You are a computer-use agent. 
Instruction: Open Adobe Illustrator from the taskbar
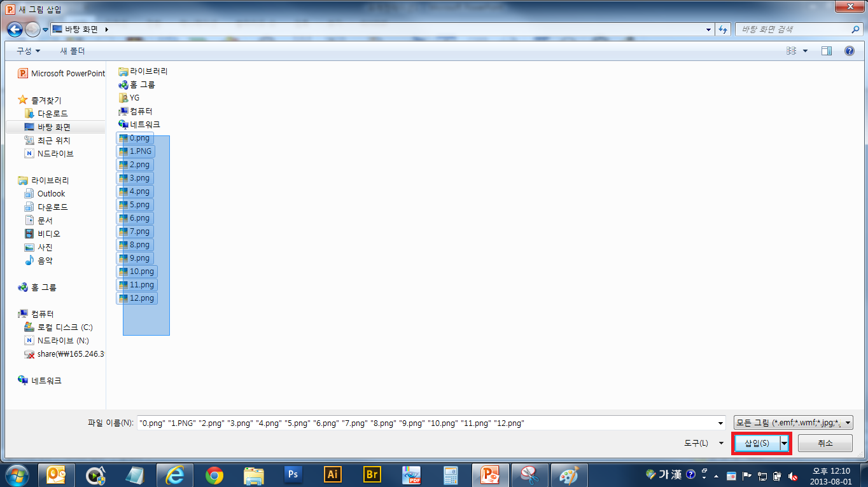[x=332, y=474]
